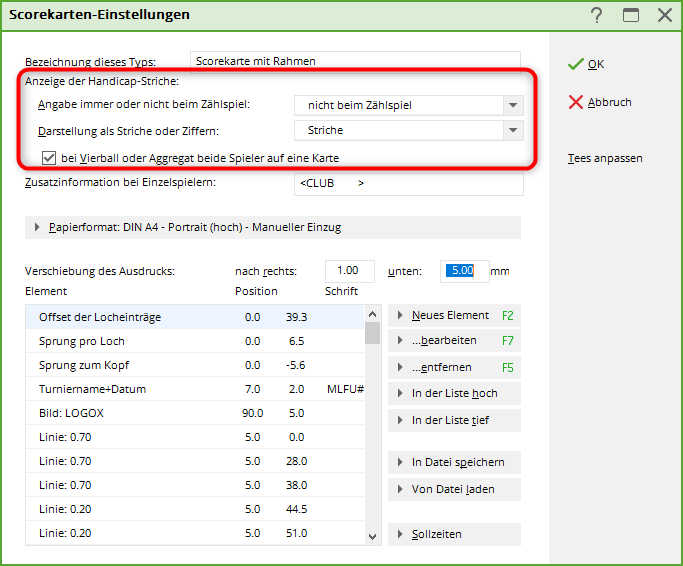This screenshot has width=683, height=566.
Task: Open the Sollzeiten button
Action: pos(454,534)
